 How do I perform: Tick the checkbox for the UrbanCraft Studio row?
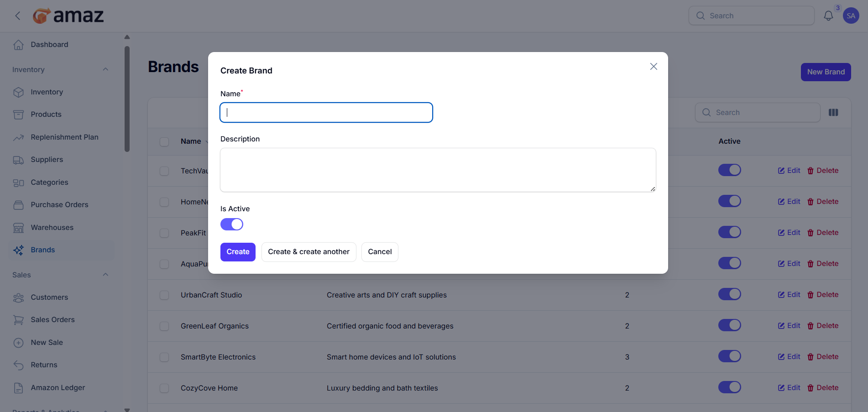pyautogui.click(x=164, y=295)
